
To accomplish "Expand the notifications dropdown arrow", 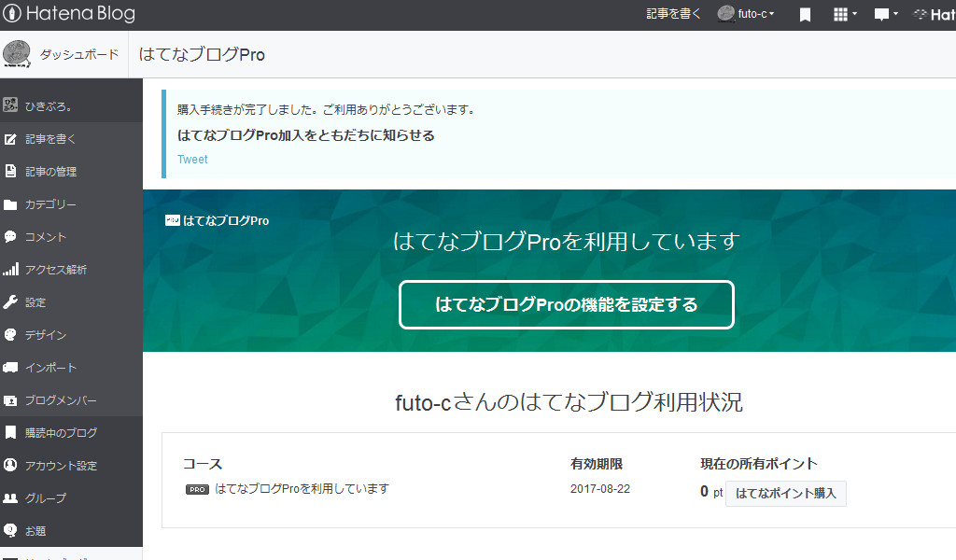I will [x=895, y=13].
